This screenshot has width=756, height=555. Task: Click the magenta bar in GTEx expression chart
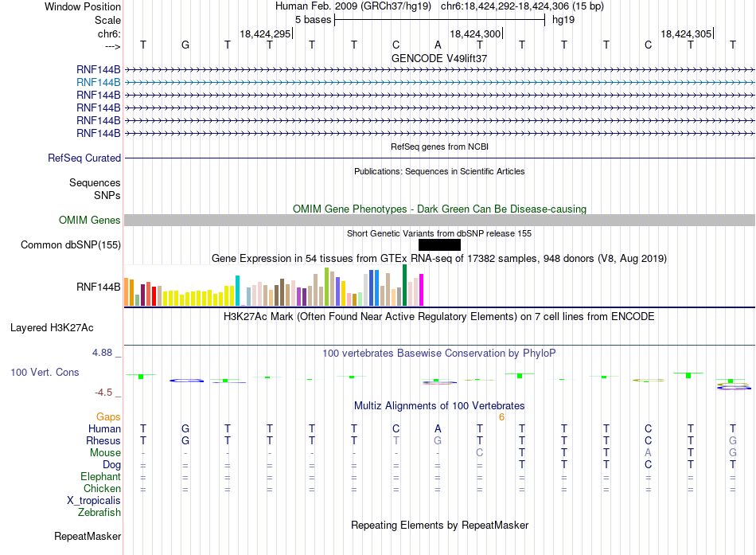tap(422, 290)
